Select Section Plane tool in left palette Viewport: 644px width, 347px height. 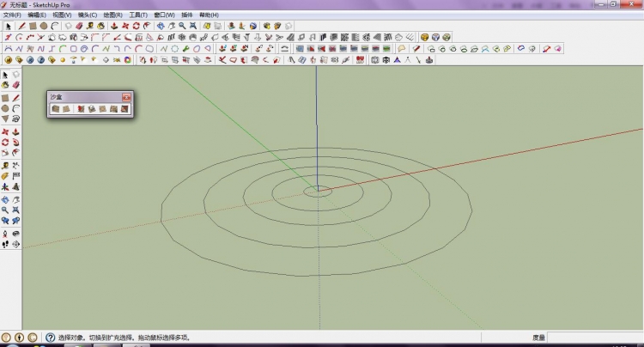[15, 244]
